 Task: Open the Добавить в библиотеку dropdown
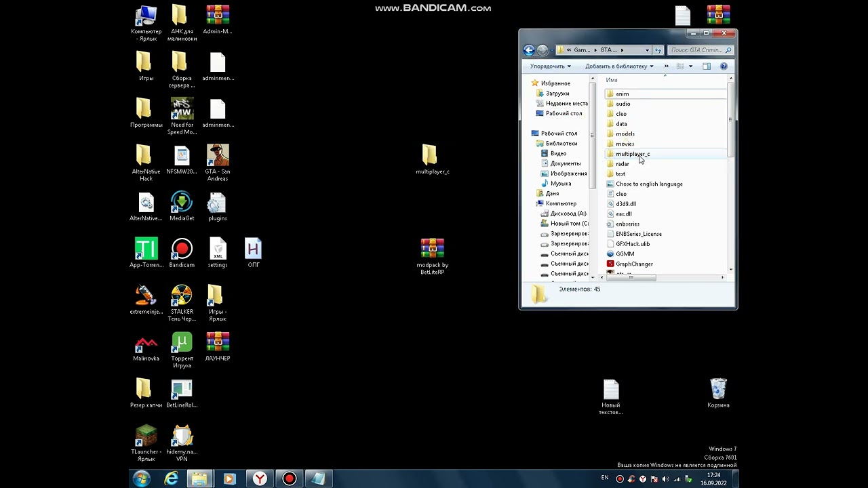pos(619,66)
